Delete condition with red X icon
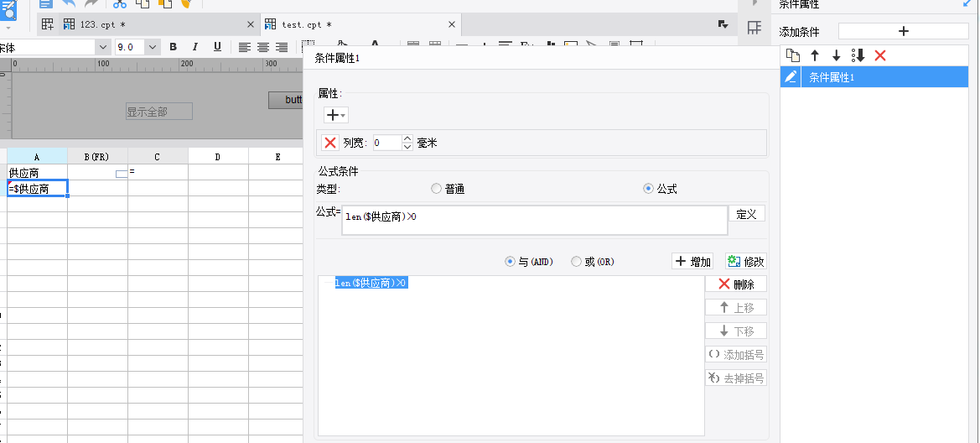 pos(880,55)
